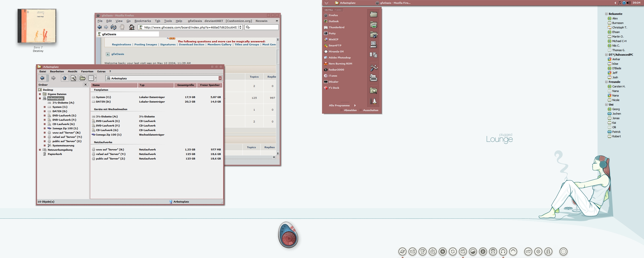The image size is (644, 258).
Task: Click the Firefox forward arrow
Action: (x=106, y=27)
